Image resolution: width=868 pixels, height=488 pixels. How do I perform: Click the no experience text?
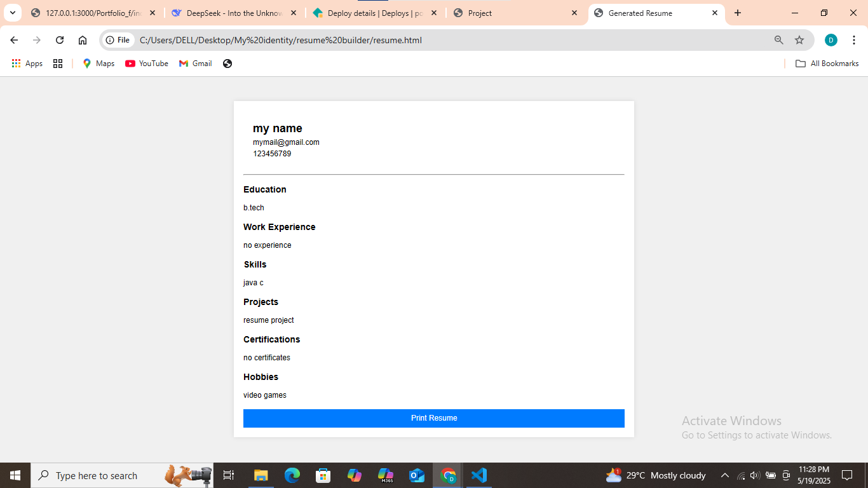point(268,245)
